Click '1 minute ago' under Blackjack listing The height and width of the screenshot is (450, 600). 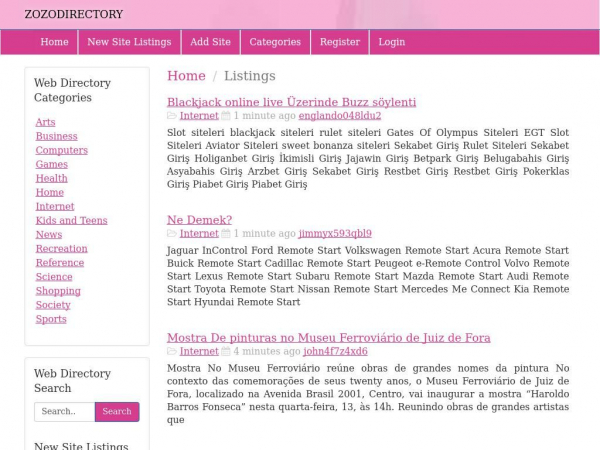point(265,116)
